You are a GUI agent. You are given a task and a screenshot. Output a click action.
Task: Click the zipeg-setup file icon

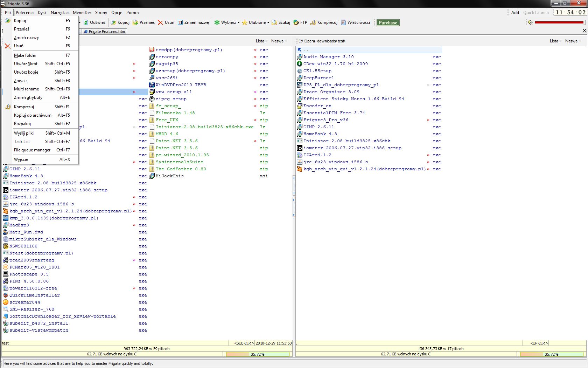click(152, 99)
